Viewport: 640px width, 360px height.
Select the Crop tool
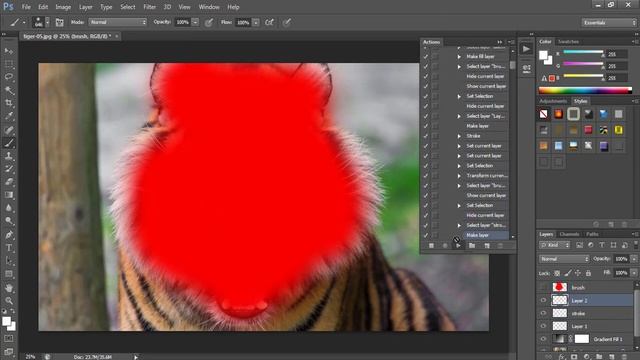coord(9,103)
